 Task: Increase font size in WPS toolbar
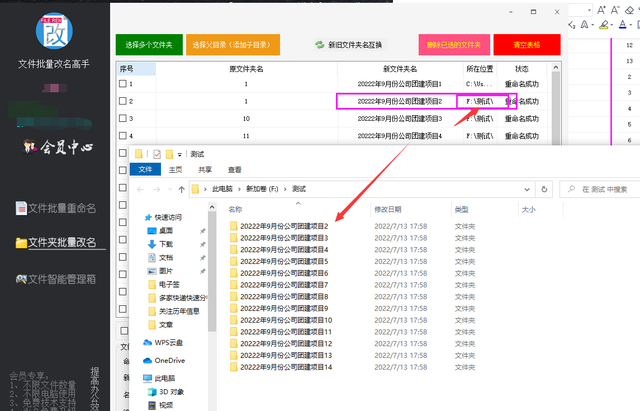(x=601, y=10)
